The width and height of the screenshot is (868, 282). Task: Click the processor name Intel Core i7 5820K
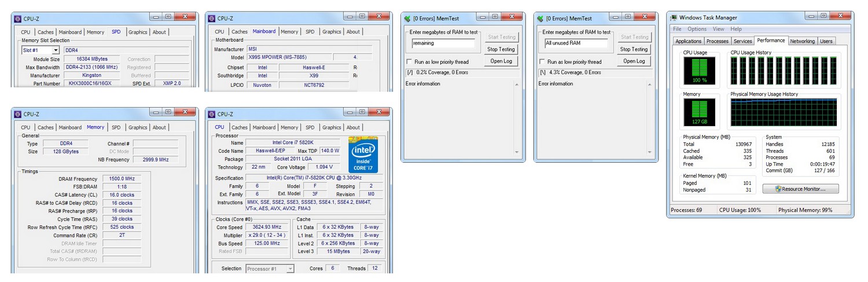coord(292,142)
